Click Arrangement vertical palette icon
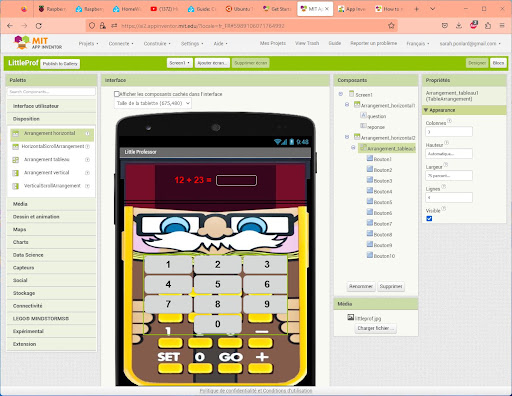This screenshot has height=396, width=512. pyautogui.click(x=15, y=173)
